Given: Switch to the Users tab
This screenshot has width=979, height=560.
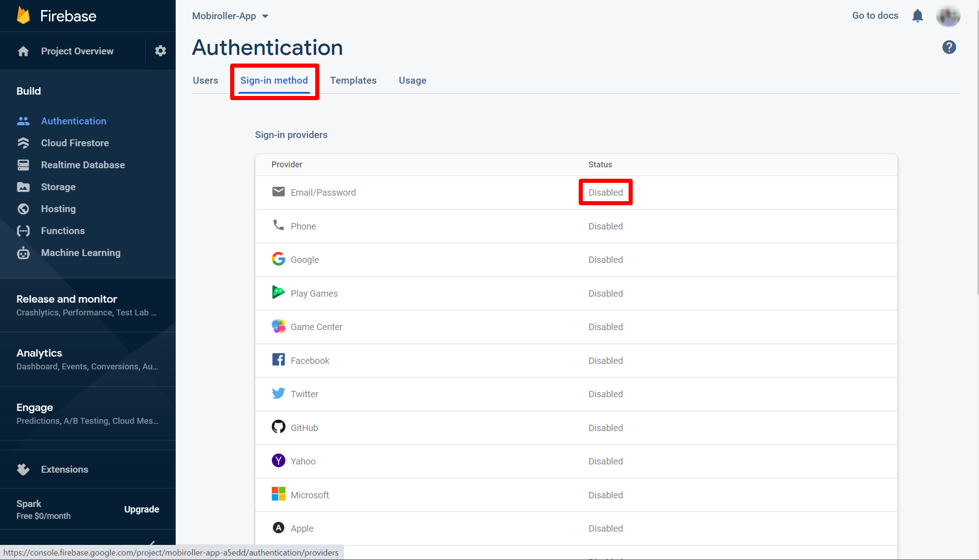Looking at the screenshot, I should click(x=205, y=80).
